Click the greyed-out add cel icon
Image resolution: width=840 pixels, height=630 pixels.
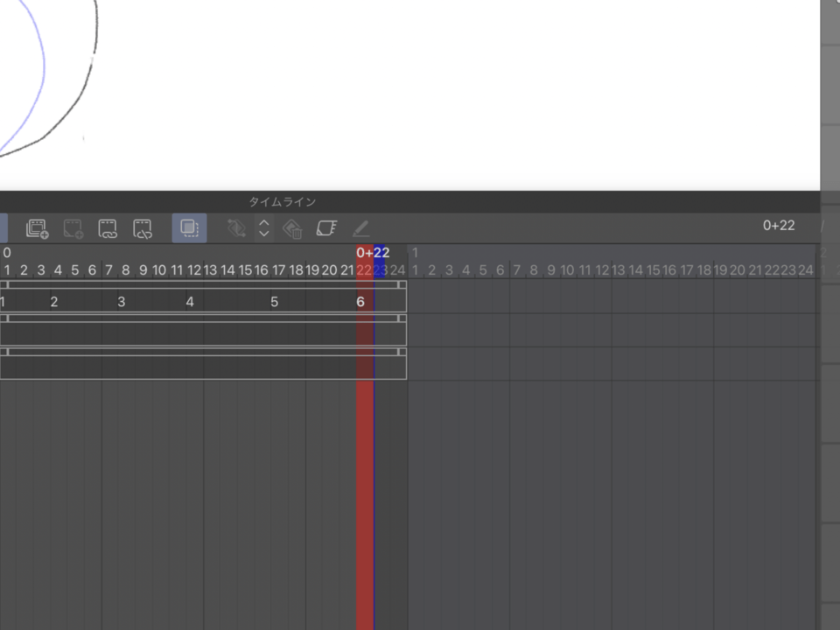coord(73,228)
